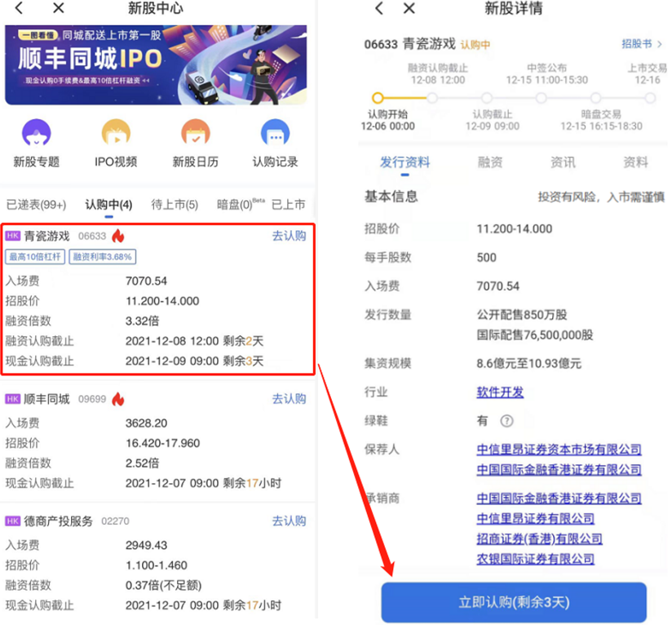Select the 认购中(4) tab
672x625 pixels.
[x=108, y=205]
